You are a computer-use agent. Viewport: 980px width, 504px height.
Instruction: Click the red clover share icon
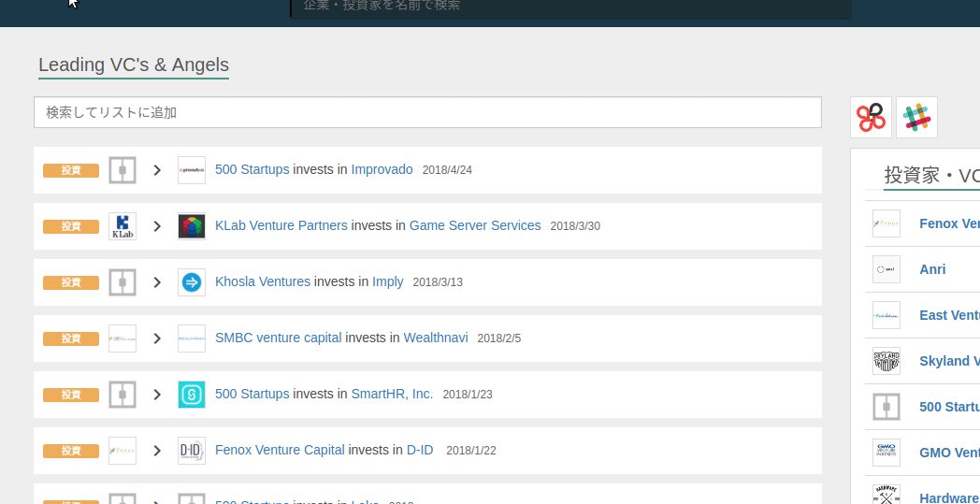[x=871, y=117]
